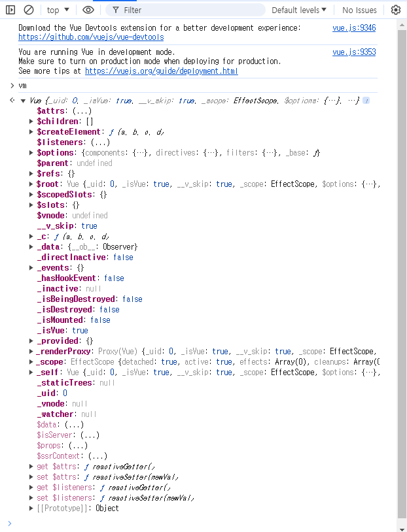Expand the $scopedSlots property
The height and width of the screenshot is (532, 407).
tap(31, 194)
